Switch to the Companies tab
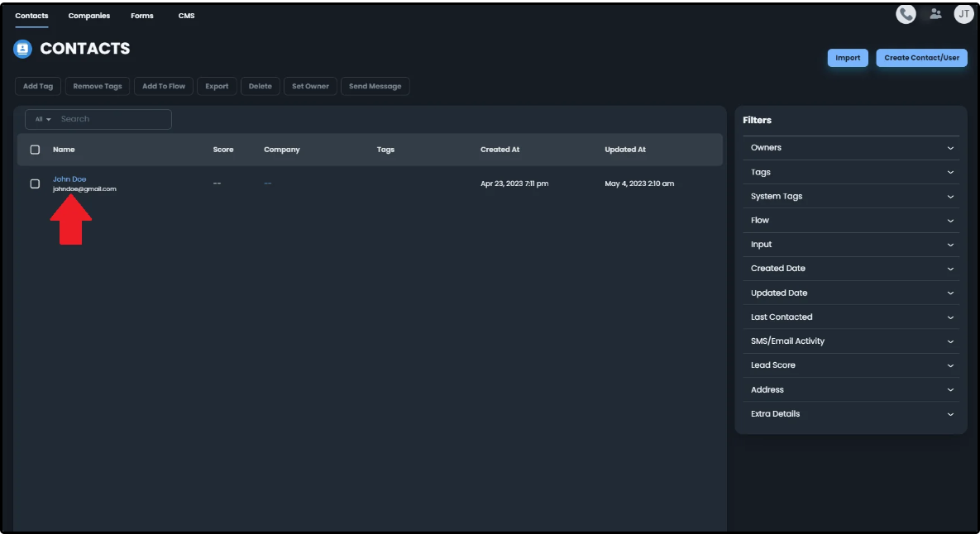The height and width of the screenshot is (534, 980). [x=88, y=16]
